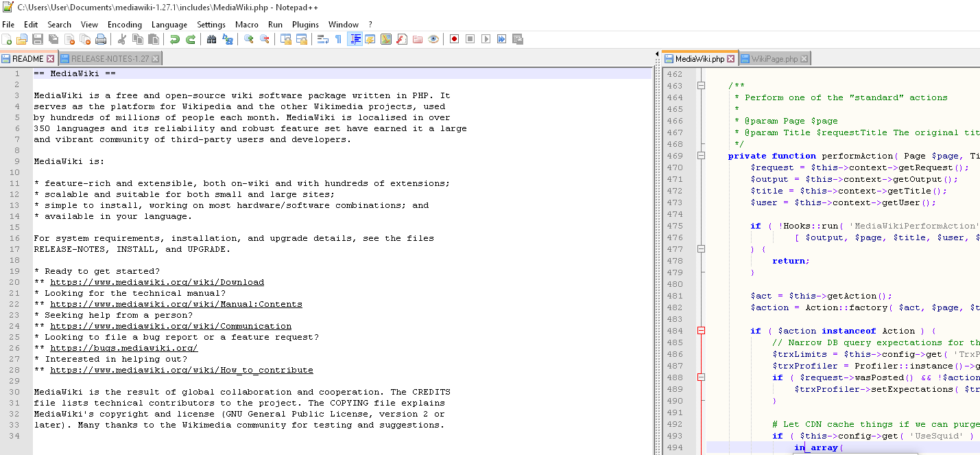Collapse the fold marker at line 477
Viewport: 980px width, 455px height.
(701, 249)
